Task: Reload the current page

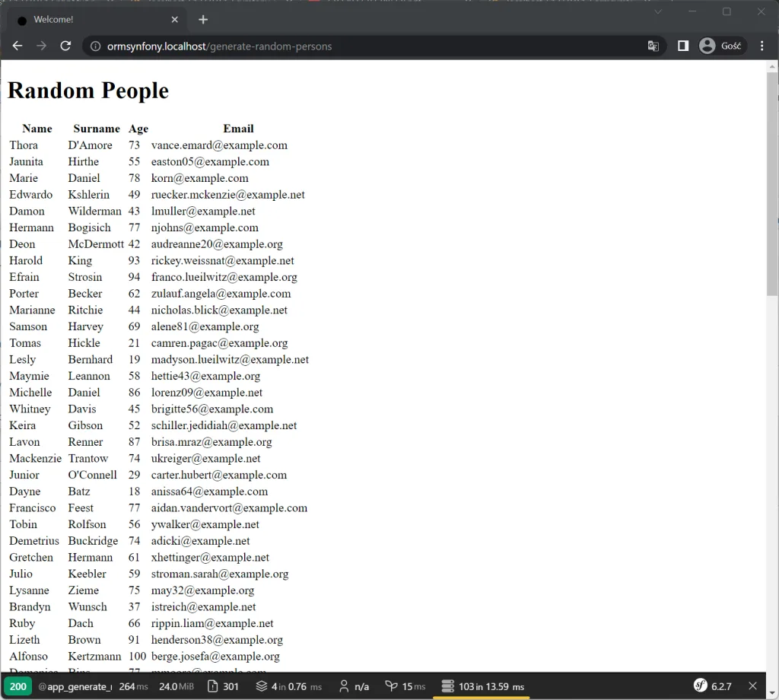Action: coord(65,46)
